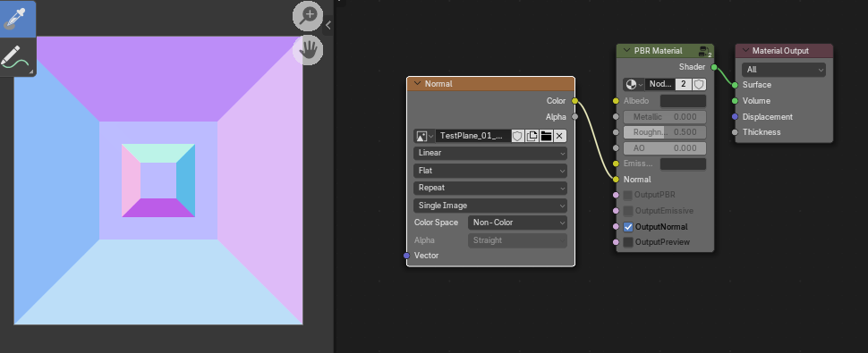868x353 pixels.
Task: Open the Single Image source dropdown
Action: tap(489, 206)
